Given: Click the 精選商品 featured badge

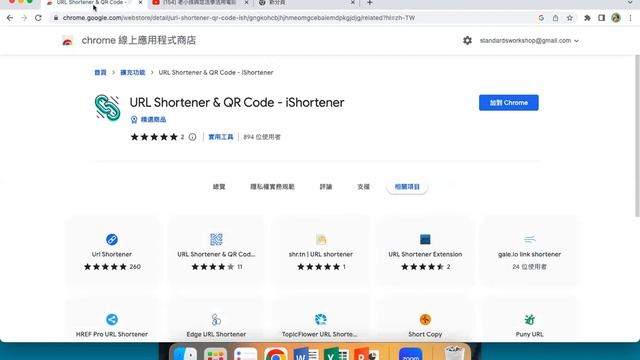Looking at the screenshot, I should tap(149, 120).
